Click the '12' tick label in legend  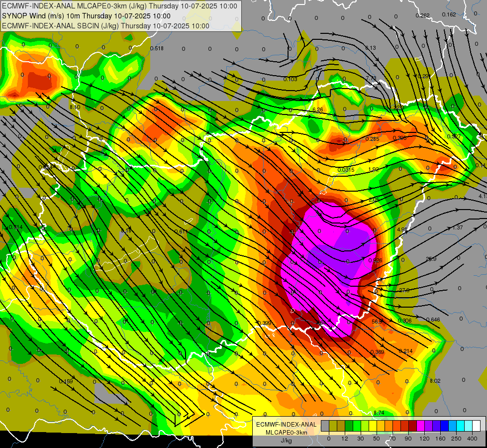tap(345, 439)
